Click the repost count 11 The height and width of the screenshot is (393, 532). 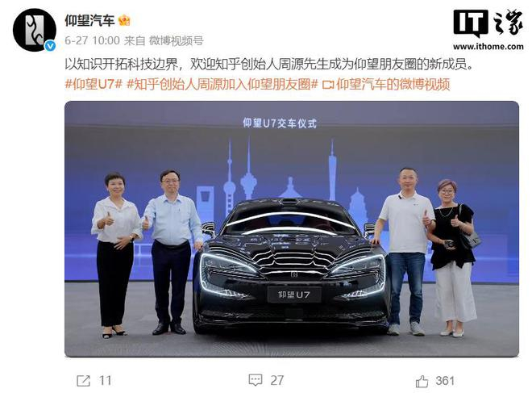coord(105,380)
